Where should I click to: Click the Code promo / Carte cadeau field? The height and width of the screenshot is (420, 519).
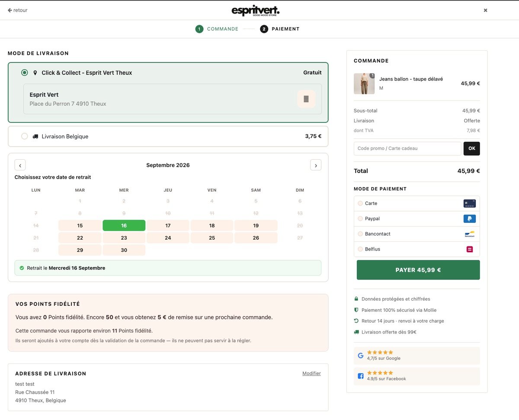[407, 148]
